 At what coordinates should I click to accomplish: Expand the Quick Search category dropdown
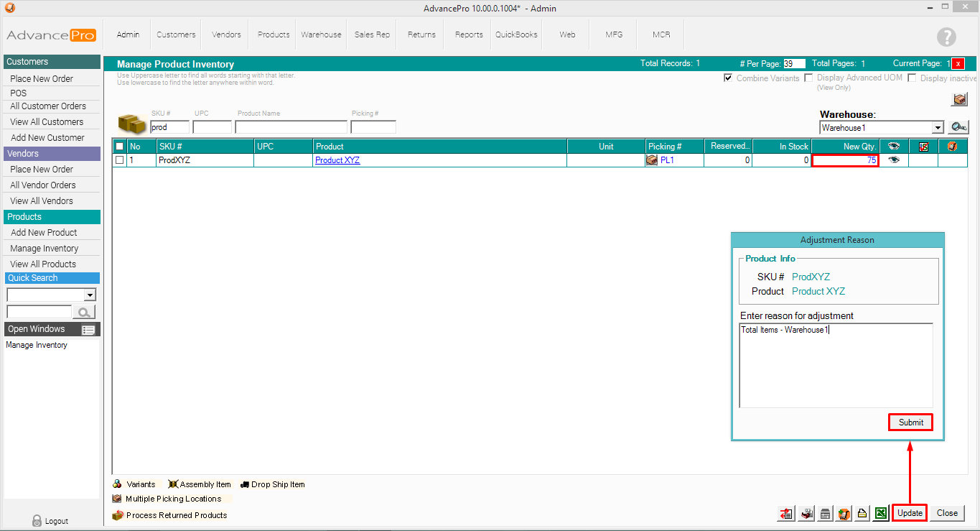90,295
